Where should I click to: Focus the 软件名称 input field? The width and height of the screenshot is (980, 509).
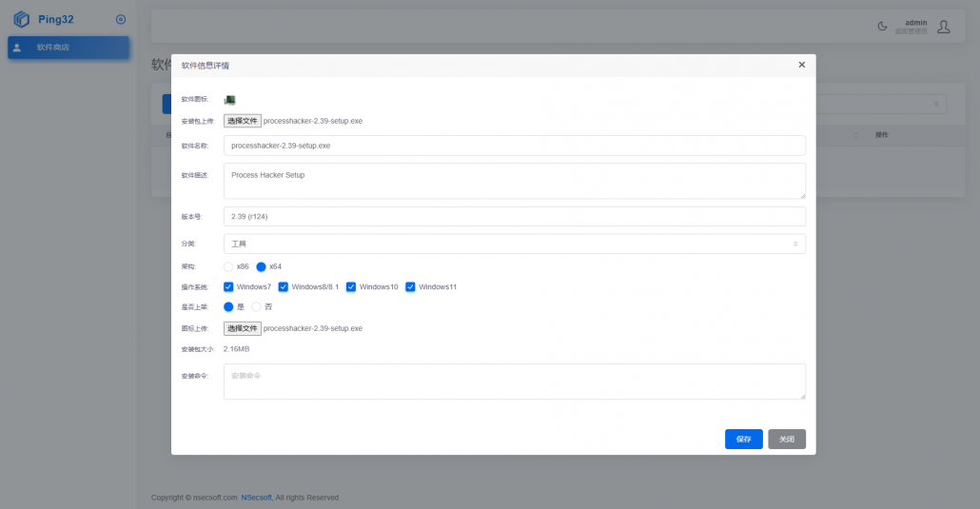click(515, 146)
